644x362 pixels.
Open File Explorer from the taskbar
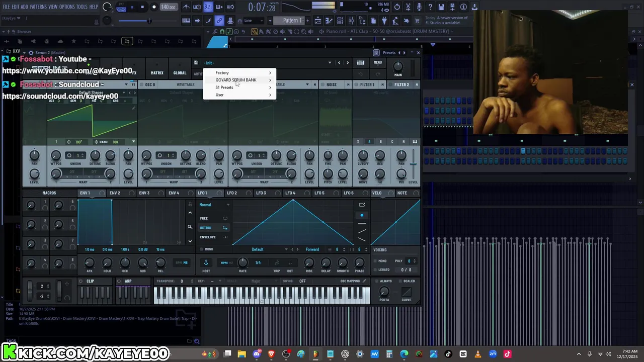point(242,354)
